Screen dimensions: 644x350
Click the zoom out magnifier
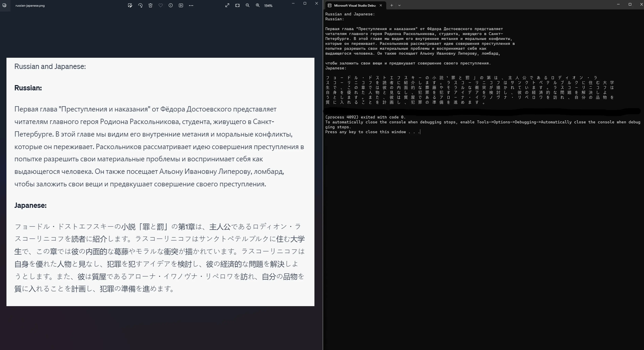click(247, 5)
